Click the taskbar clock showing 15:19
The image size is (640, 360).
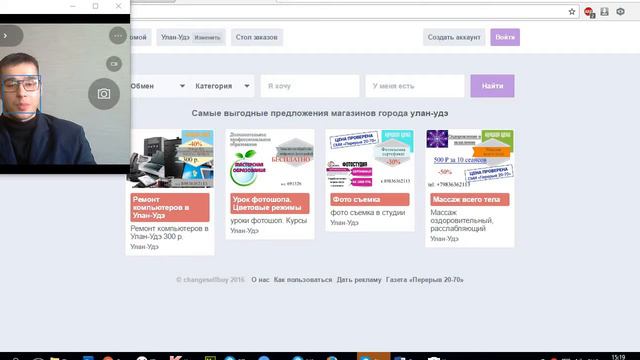click(x=618, y=357)
